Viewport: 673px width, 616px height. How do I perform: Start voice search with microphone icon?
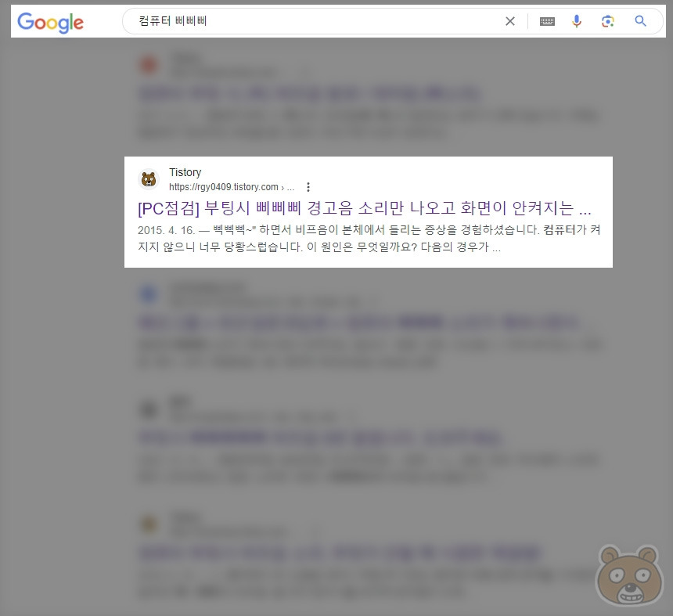point(577,21)
